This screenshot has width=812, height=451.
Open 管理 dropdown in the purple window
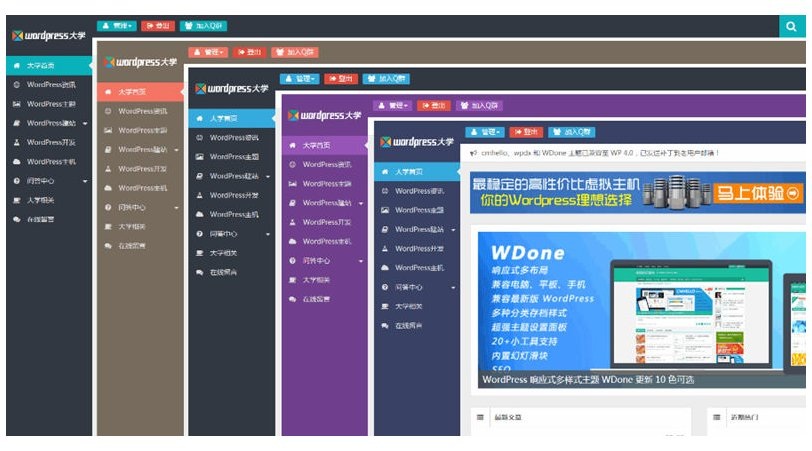[x=393, y=106]
